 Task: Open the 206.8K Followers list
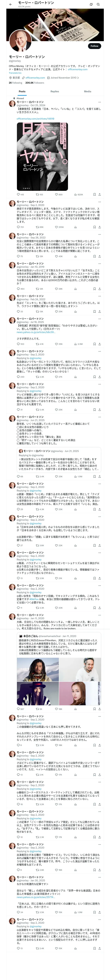tap(35, 82)
